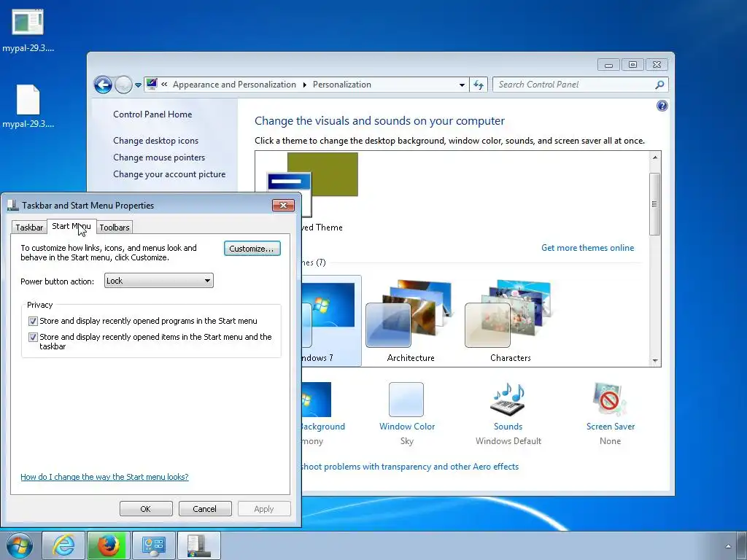Open Change desktop icons
Image resolution: width=747 pixels, height=560 pixels.
(x=156, y=141)
